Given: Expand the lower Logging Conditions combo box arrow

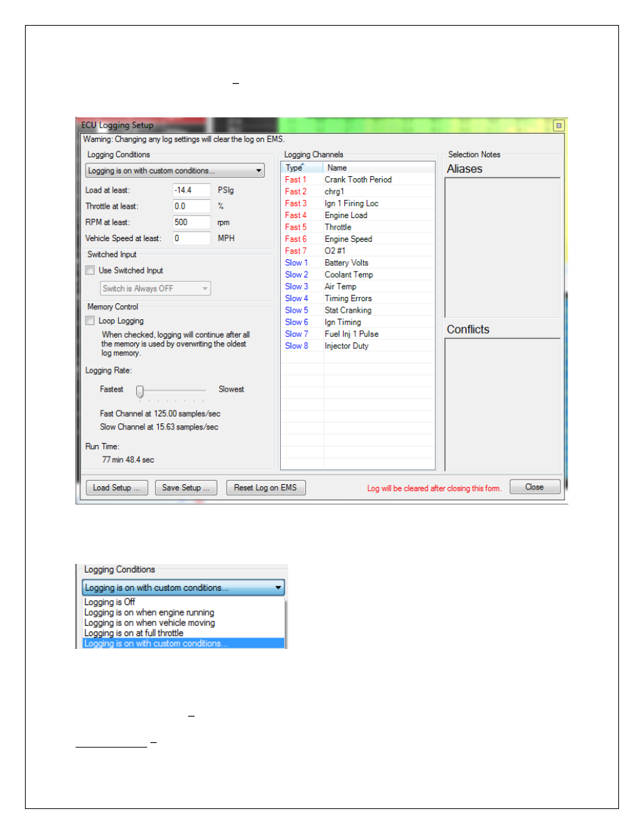Looking at the screenshot, I should pyautogui.click(x=278, y=588).
